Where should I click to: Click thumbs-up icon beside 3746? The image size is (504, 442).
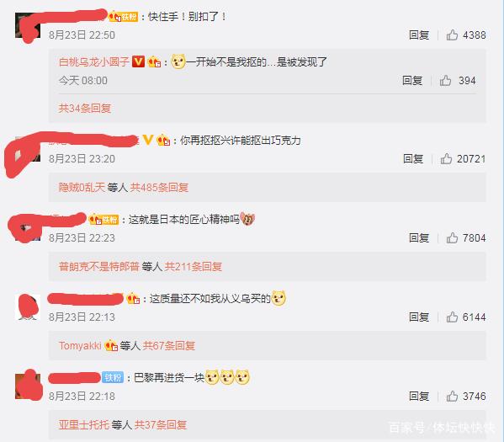coord(452,396)
